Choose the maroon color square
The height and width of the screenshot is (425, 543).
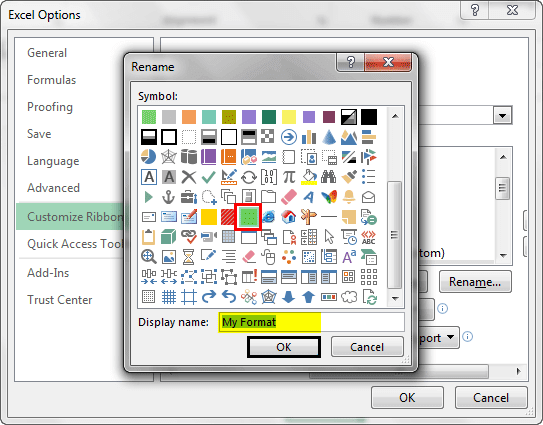(328, 117)
